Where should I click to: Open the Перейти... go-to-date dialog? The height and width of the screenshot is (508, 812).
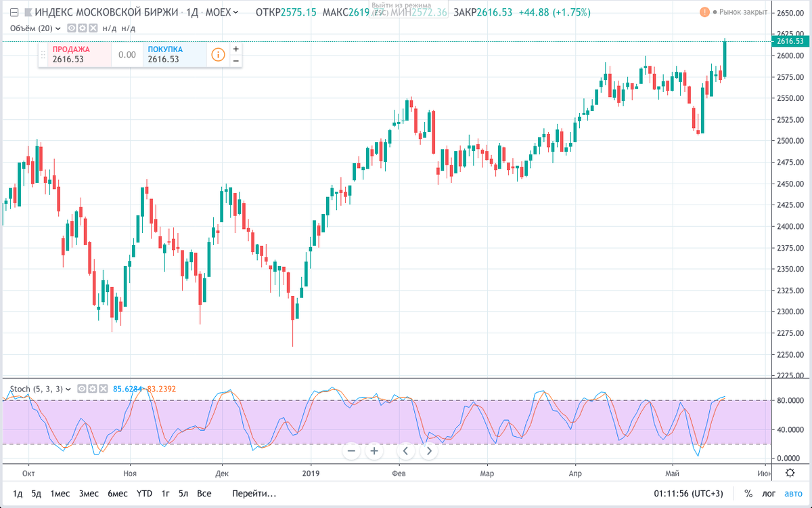(254, 493)
